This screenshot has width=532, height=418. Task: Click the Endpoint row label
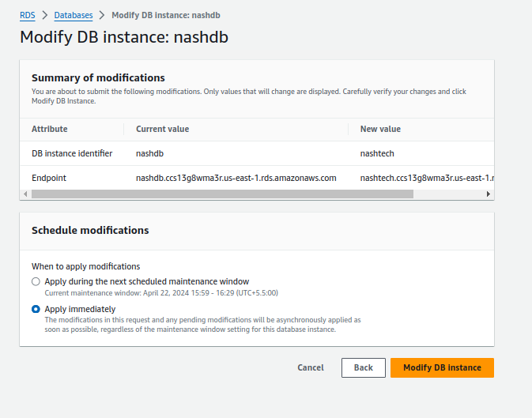click(x=49, y=178)
